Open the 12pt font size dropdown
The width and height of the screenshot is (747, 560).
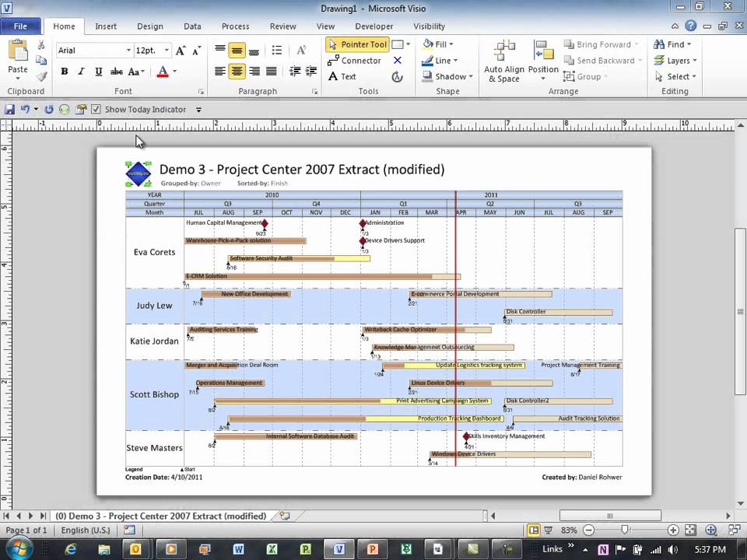167,51
